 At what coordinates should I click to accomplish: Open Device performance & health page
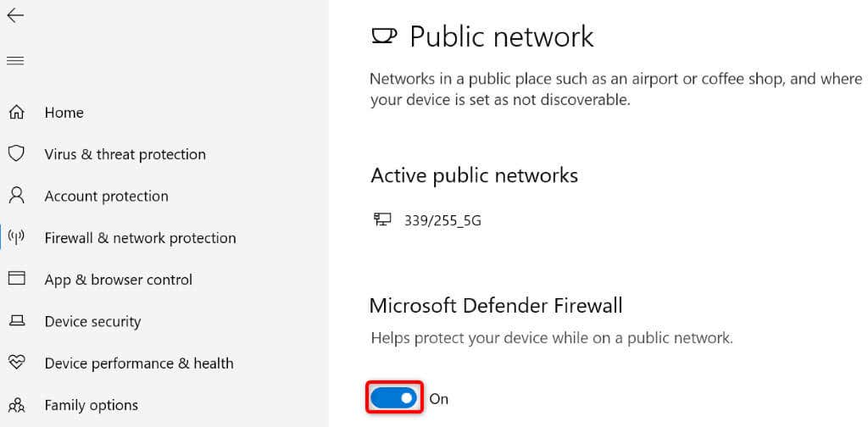tap(138, 363)
